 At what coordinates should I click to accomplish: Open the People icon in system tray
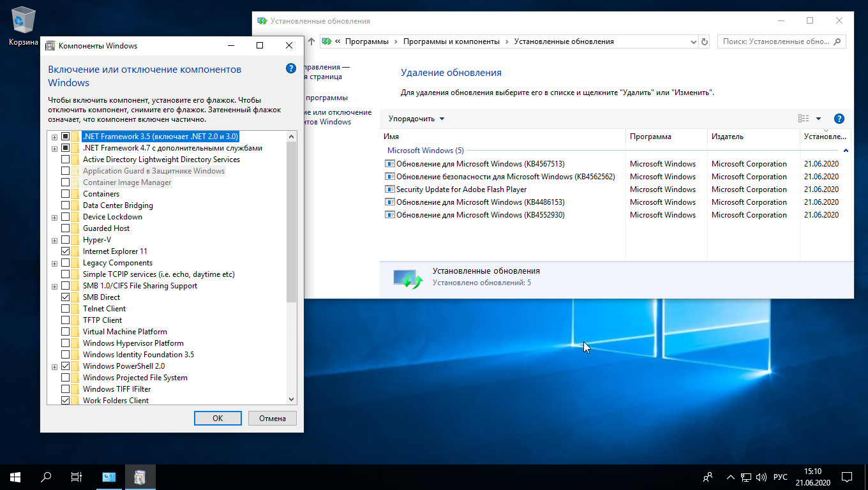[x=707, y=477]
